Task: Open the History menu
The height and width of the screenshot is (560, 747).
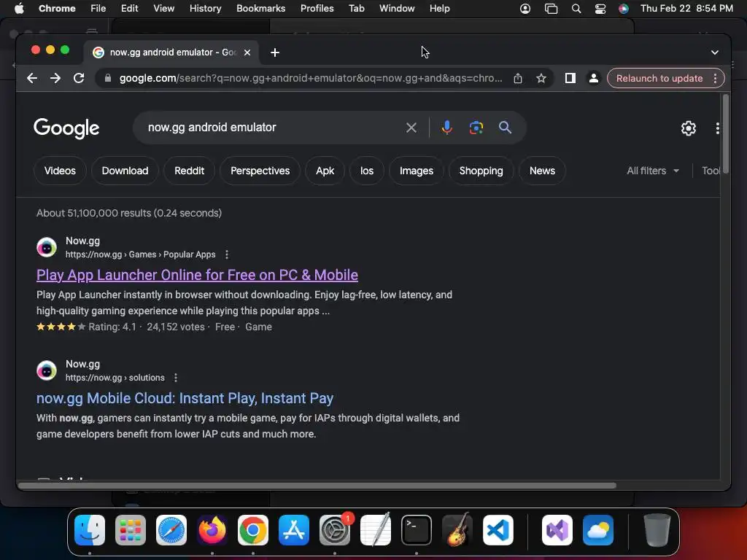Action: click(205, 9)
